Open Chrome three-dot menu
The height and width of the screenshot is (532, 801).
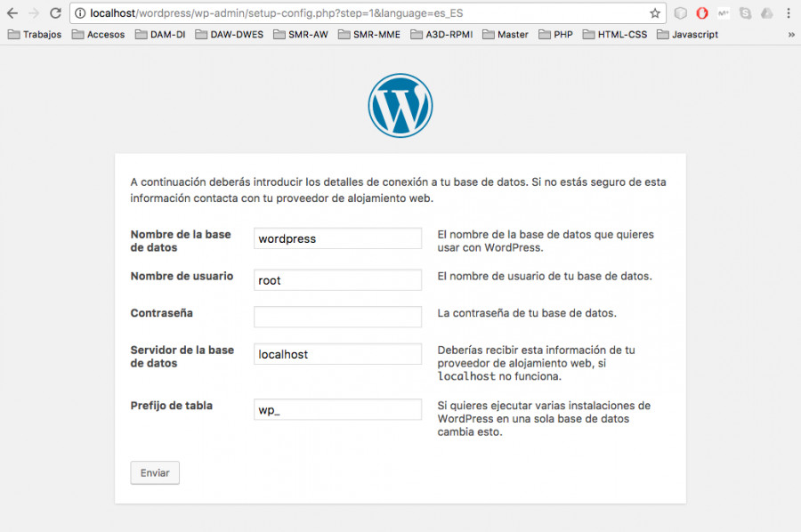click(x=789, y=13)
